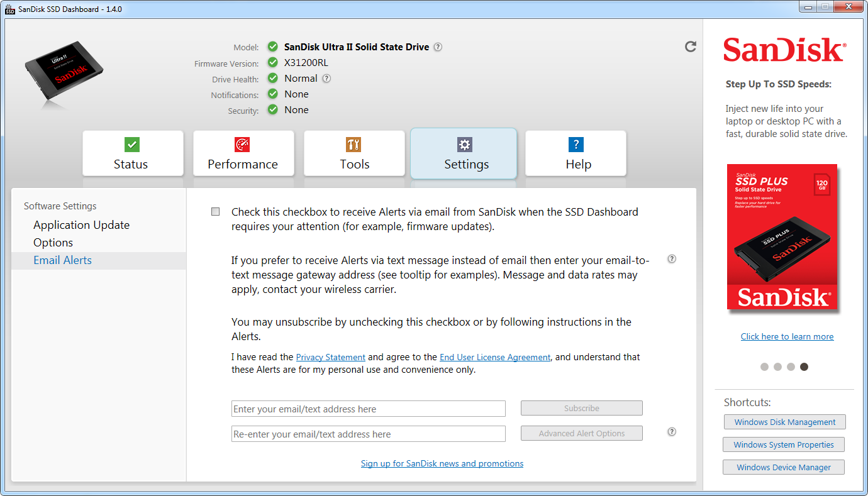Click the green check icon next to Model
868x496 pixels.
[x=272, y=47]
